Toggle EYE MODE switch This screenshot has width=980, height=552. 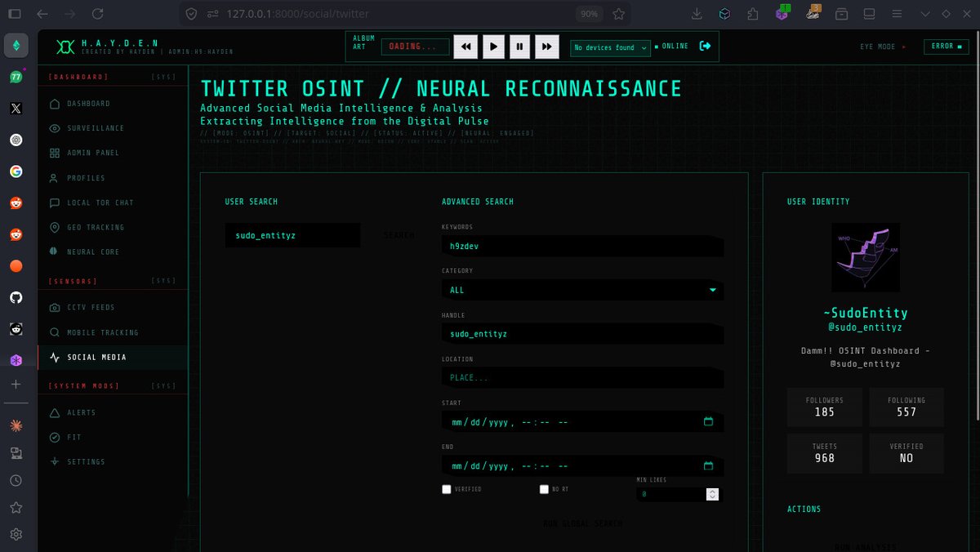pos(883,47)
